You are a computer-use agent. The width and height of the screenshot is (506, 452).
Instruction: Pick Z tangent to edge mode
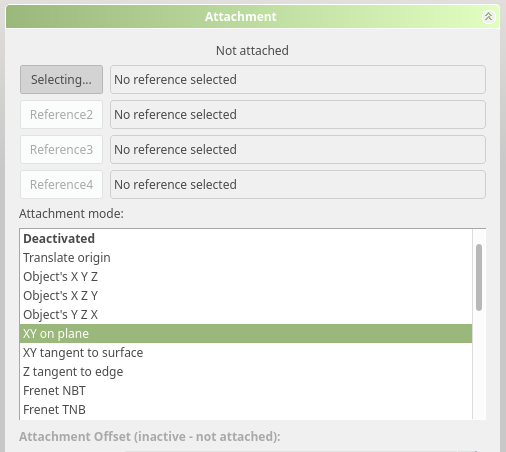[x=246, y=372]
